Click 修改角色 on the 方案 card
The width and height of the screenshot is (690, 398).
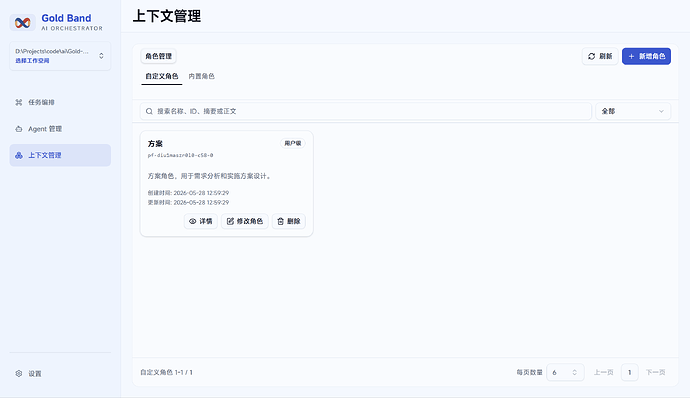click(x=245, y=221)
